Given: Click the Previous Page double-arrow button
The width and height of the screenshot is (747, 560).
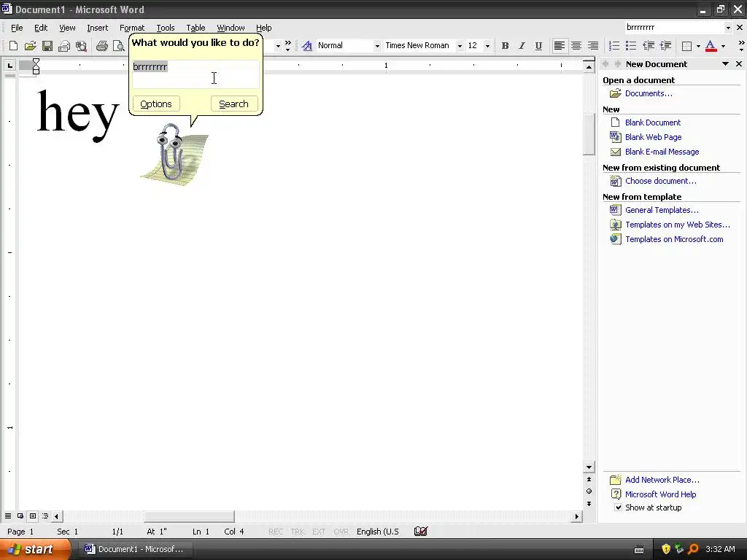Looking at the screenshot, I should pyautogui.click(x=589, y=480).
